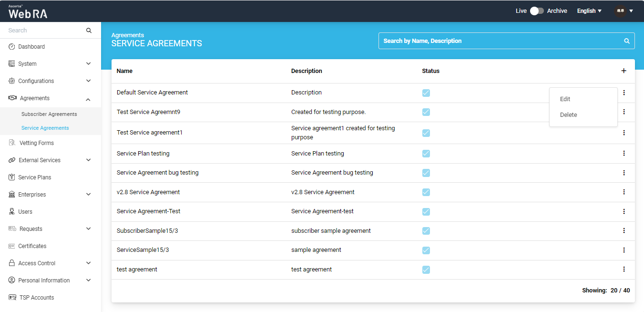644x312 pixels.
Task: Select Edit from the context menu
Action: (565, 99)
